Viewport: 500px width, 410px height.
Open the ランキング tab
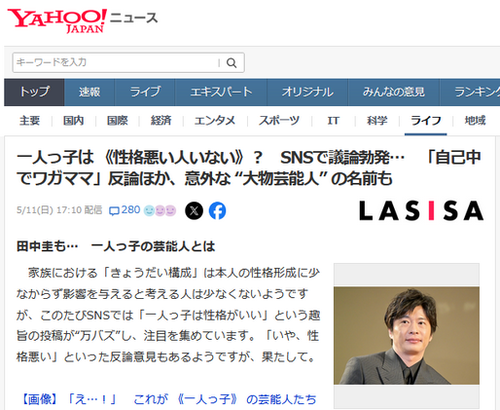point(470,92)
